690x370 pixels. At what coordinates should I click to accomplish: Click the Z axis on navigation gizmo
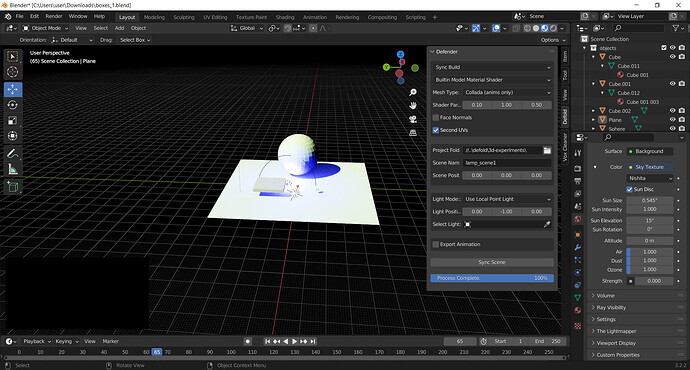coord(400,55)
